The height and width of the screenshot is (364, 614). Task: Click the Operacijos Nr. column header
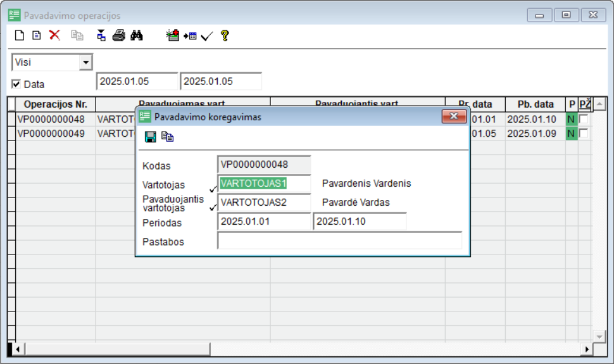[x=55, y=104]
